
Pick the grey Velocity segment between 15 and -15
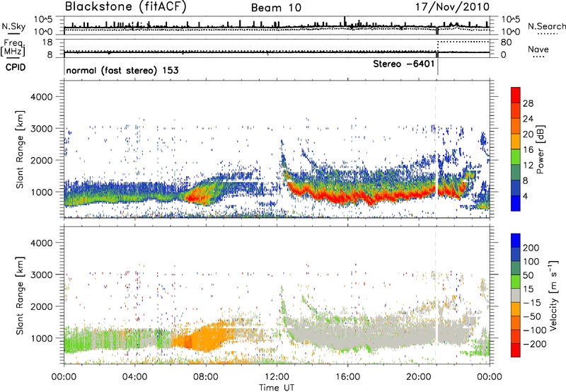pos(516,296)
